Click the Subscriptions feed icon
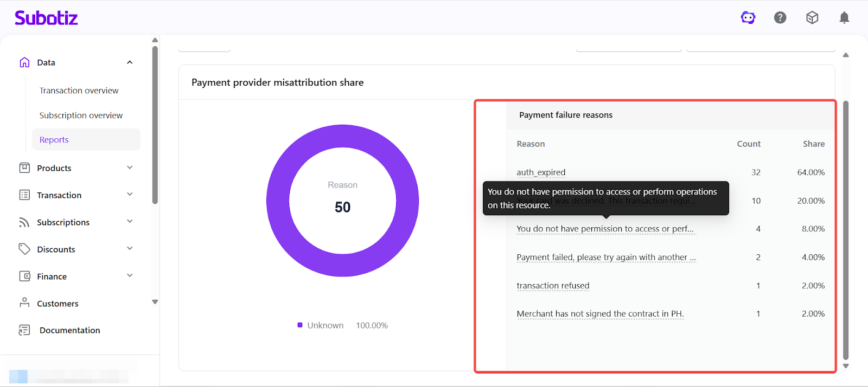Image resolution: width=868 pixels, height=387 pixels. [x=24, y=222]
